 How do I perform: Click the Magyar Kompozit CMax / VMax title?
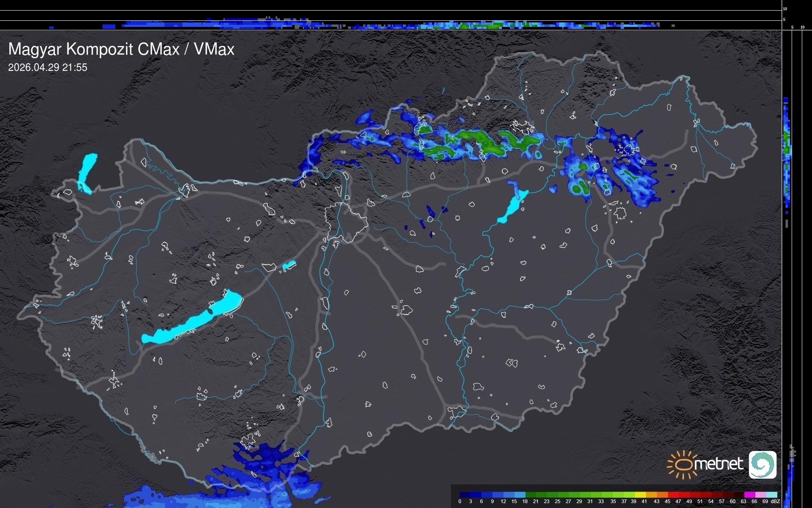point(121,49)
